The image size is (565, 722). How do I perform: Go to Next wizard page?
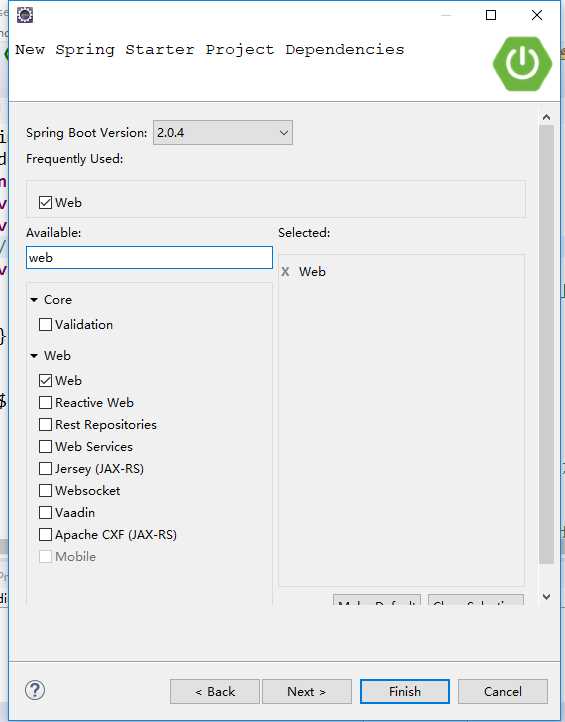coord(307,692)
